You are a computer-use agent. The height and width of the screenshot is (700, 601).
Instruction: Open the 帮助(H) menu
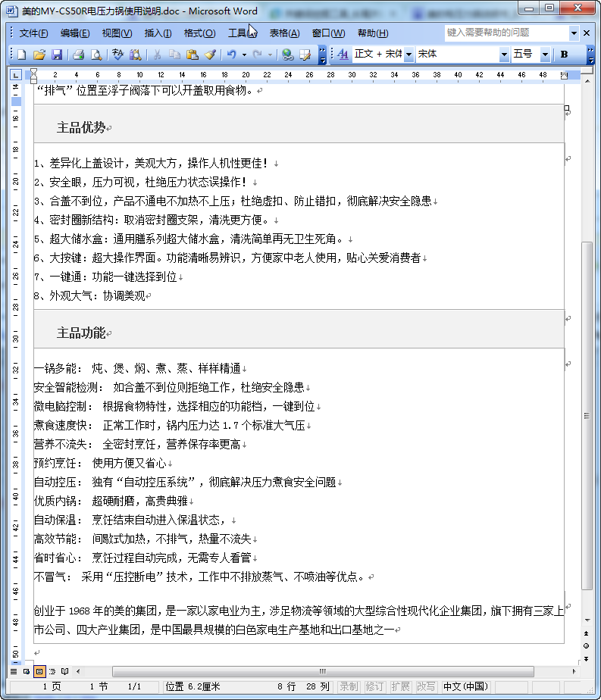[x=373, y=33]
